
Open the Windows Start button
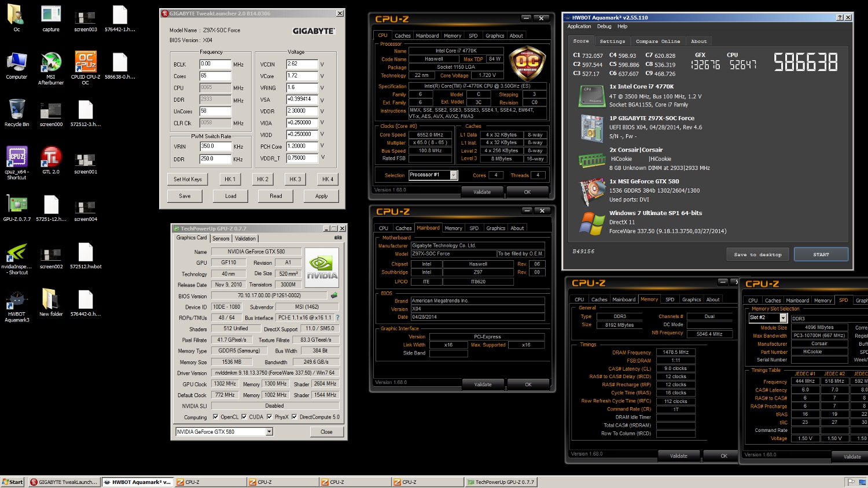pos(13,482)
